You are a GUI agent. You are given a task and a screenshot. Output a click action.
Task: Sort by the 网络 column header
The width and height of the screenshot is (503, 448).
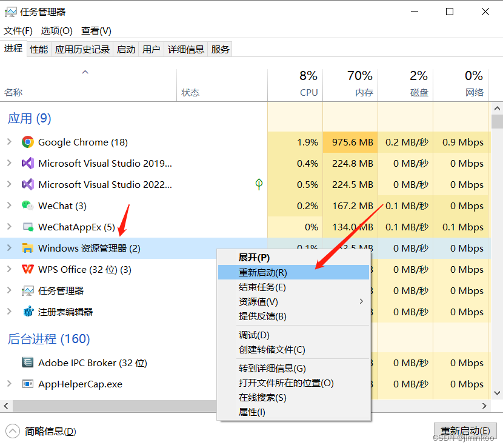pos(461,85)
